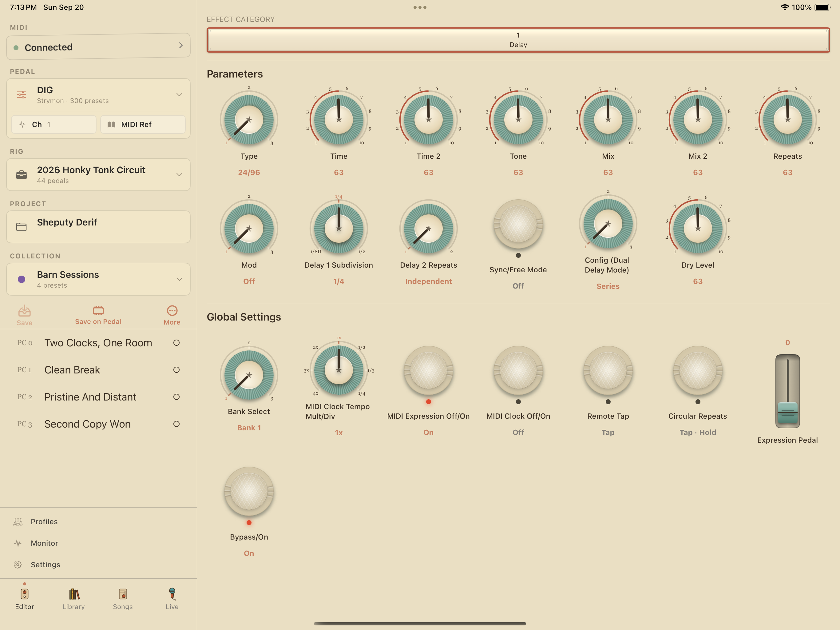
Task: Open the Effect Category Delay selector
Action: 518,40
